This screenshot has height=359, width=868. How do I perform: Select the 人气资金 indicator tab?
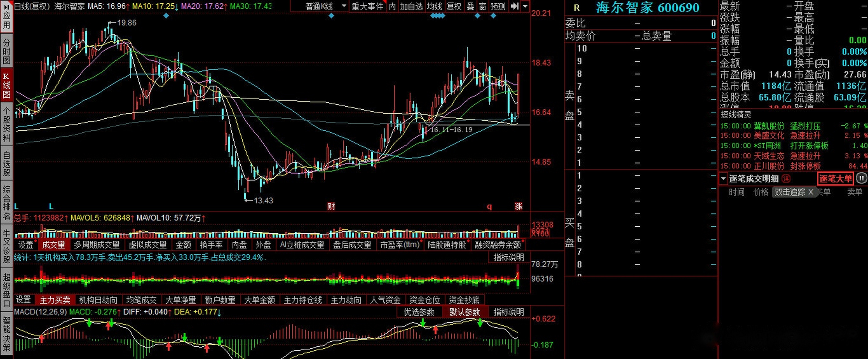pyautogui.click(x=385, y=300)
